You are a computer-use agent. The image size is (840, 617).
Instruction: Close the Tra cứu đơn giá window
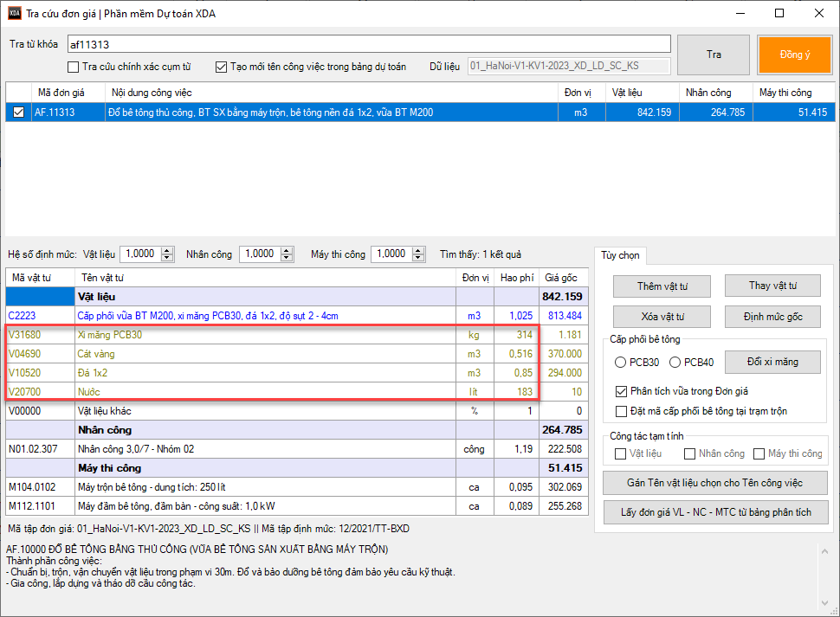point(819,13)
